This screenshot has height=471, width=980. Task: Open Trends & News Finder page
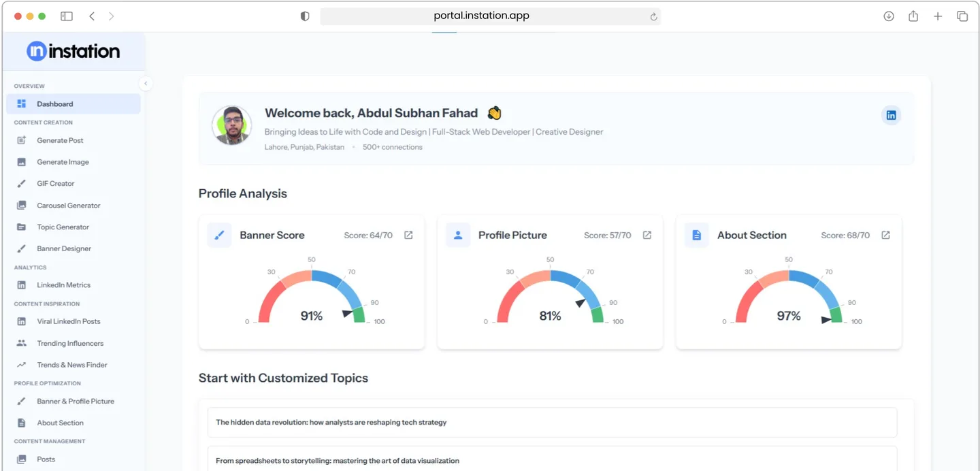(x=73, y=365)
